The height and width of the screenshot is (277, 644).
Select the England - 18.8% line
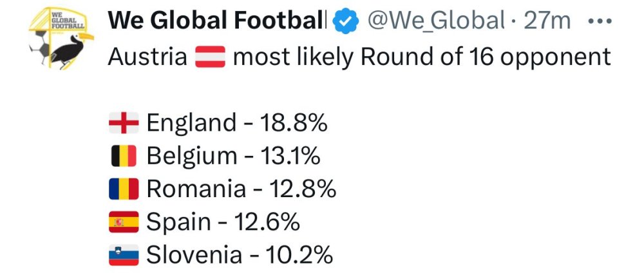pos(237,122)
